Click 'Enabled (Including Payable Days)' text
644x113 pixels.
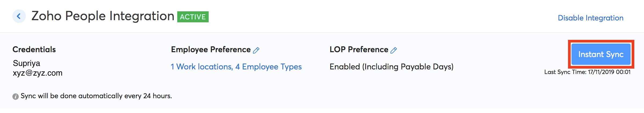pyautogui.click(x=391, y=67)
